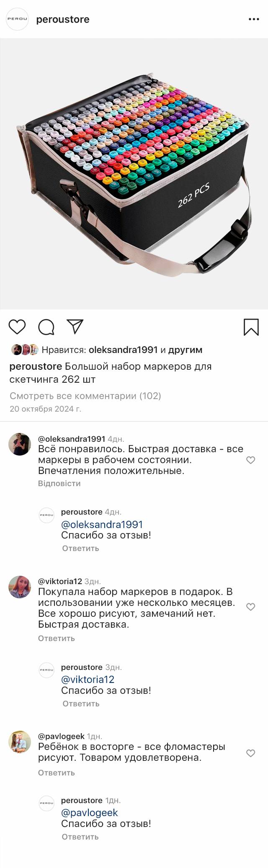268x868 pixels.
Task: Click the peroustore profile logo in header
Action: (17, 19)
